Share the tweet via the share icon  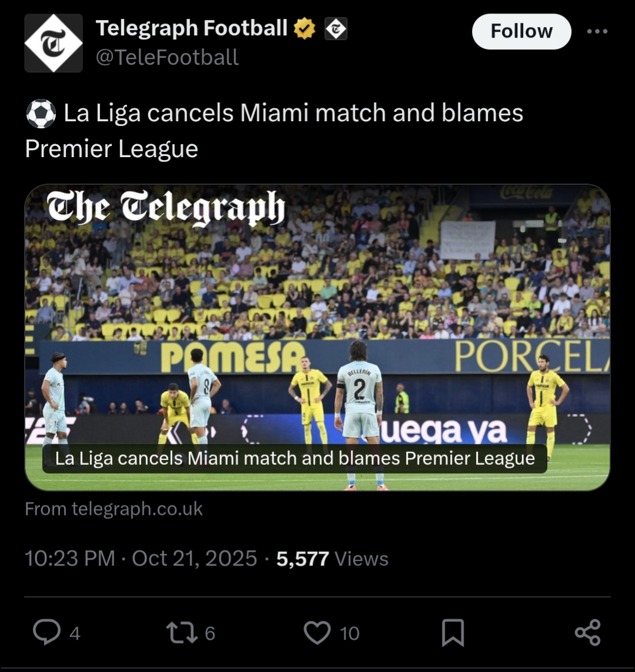tap(587, 633)
